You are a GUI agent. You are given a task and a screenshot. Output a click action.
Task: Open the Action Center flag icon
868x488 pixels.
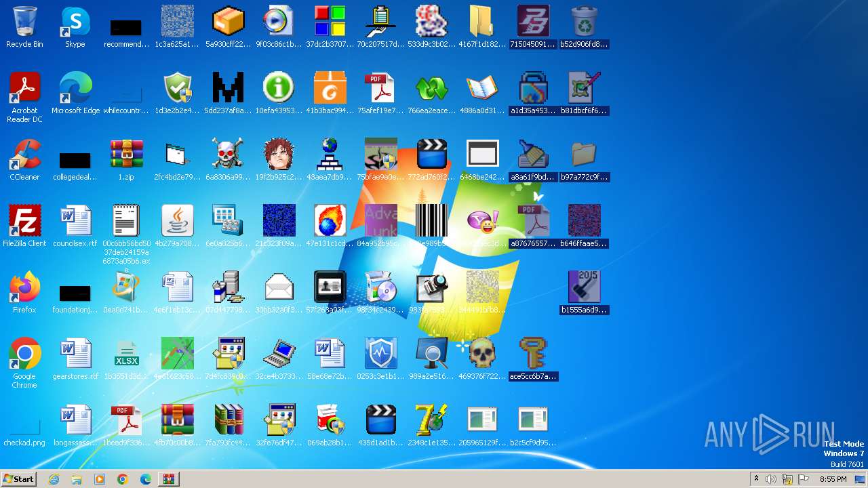804,479
